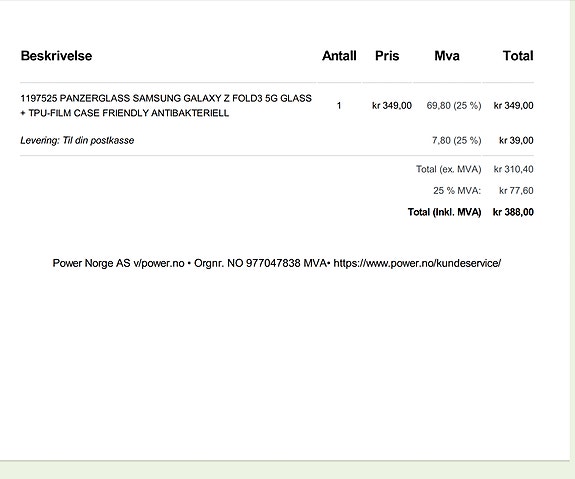Click the Total column header

518,56
